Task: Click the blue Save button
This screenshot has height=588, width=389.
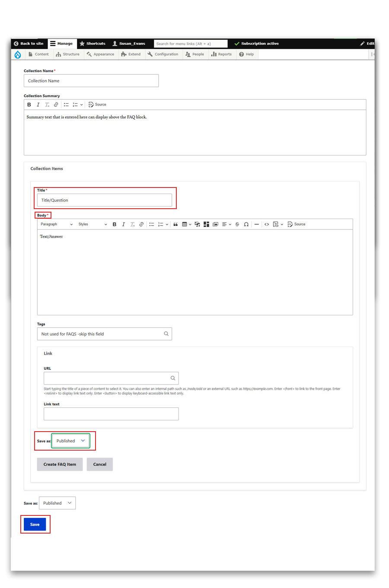Action: click(x=35, y=524)
